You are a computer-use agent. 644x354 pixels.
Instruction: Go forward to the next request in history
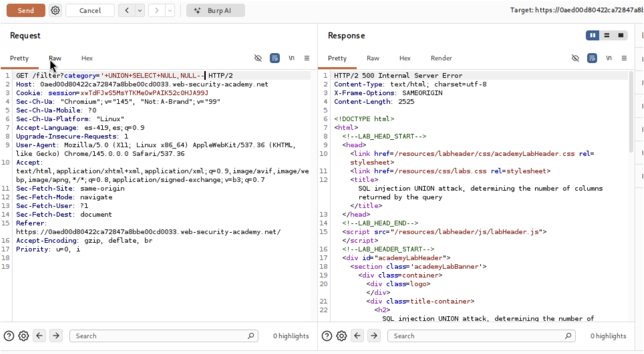click(x=156, y=10)
